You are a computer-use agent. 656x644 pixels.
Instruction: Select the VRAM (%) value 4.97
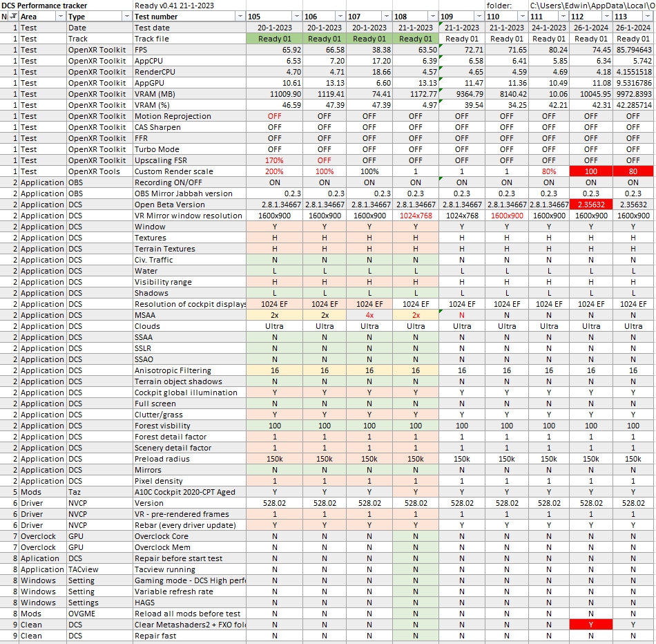coord(416,105)
